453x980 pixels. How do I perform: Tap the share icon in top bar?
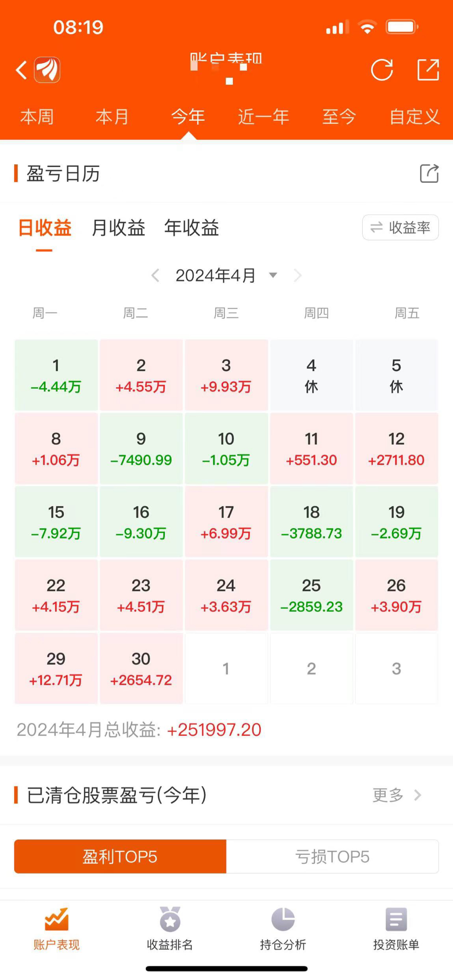pos(428,70)
